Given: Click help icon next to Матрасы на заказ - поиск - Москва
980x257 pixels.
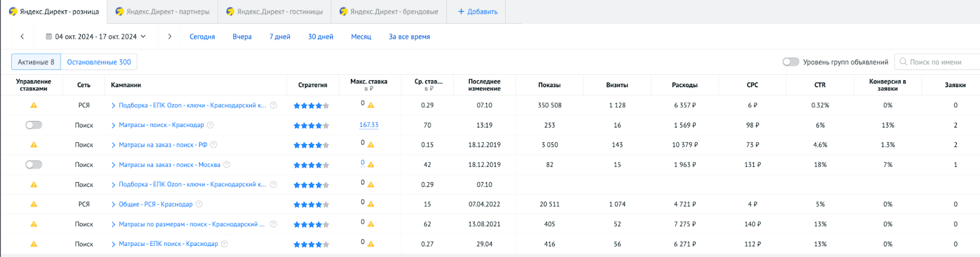Looking at the screenshot, I should click(x=227, y=165).
